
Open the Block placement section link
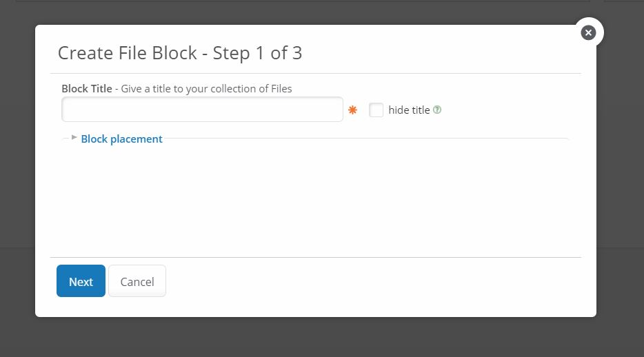[x=121, y=139]
